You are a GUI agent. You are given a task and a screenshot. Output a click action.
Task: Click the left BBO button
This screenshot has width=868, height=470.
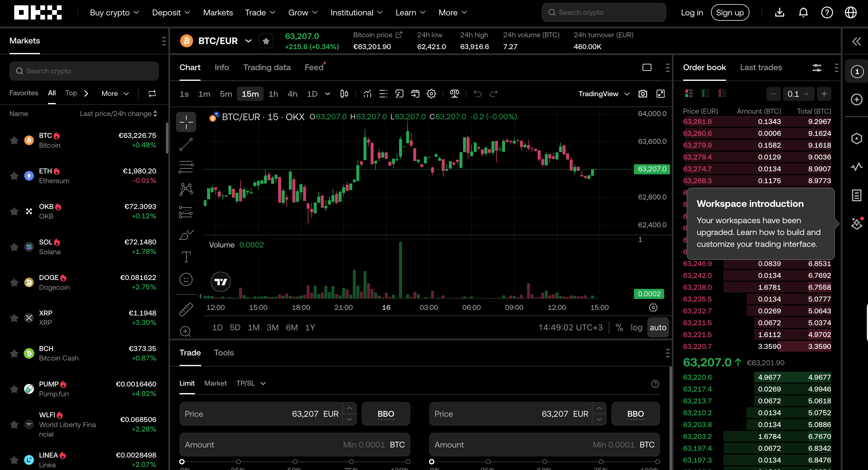coord(386,413)
